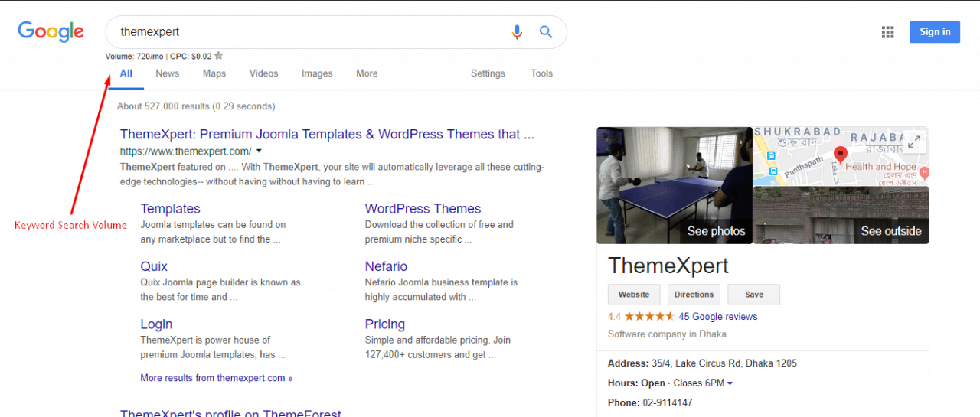The image size is (980, 417).
Task: Click the Volume: 720/mo text
Action: (x=134, y=56)
